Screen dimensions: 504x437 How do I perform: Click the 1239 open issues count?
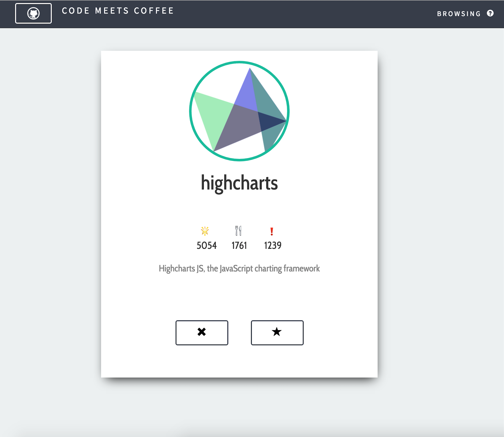click(273, 245)
